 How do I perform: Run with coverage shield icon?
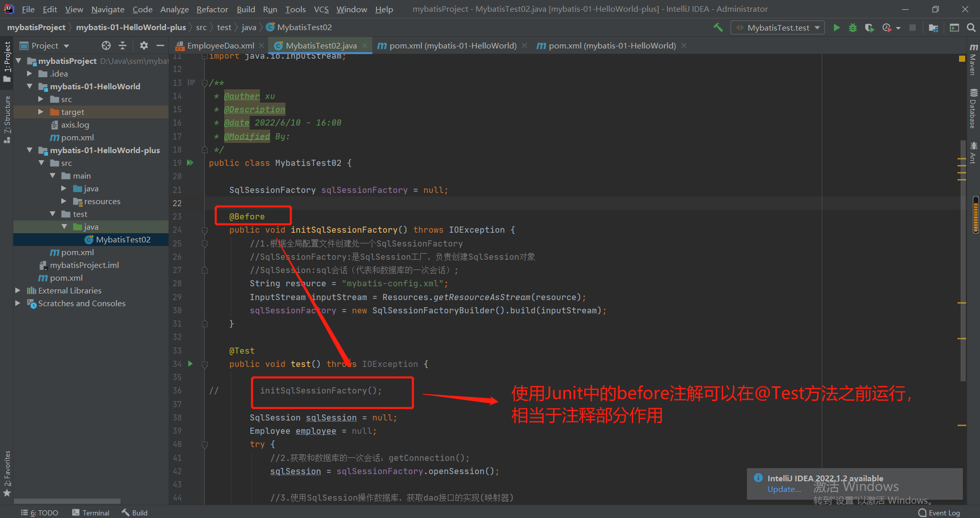point(869,28)
